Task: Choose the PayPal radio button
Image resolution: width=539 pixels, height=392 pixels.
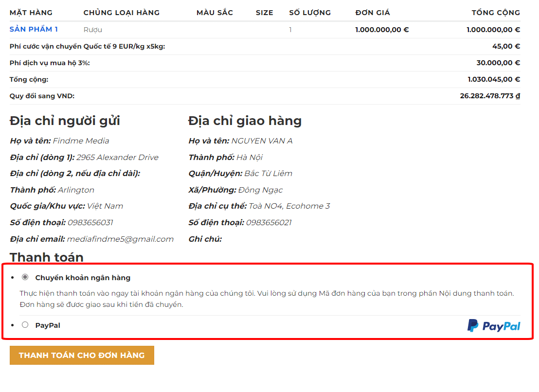Action: (x=25, y=325)
